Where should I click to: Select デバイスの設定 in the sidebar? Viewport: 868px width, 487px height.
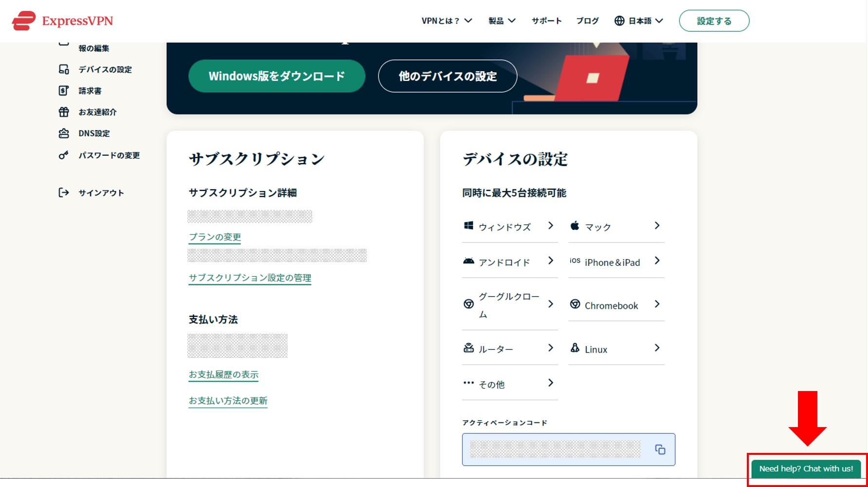pos(105,69)
